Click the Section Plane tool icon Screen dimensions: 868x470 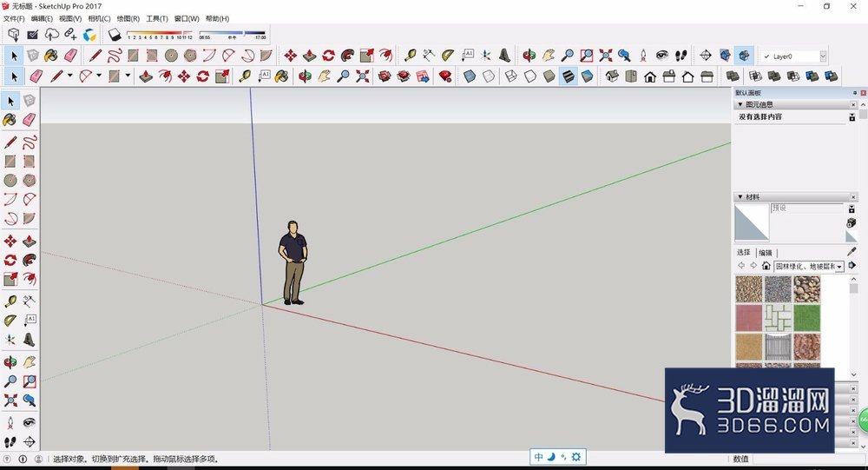(705, 56)
